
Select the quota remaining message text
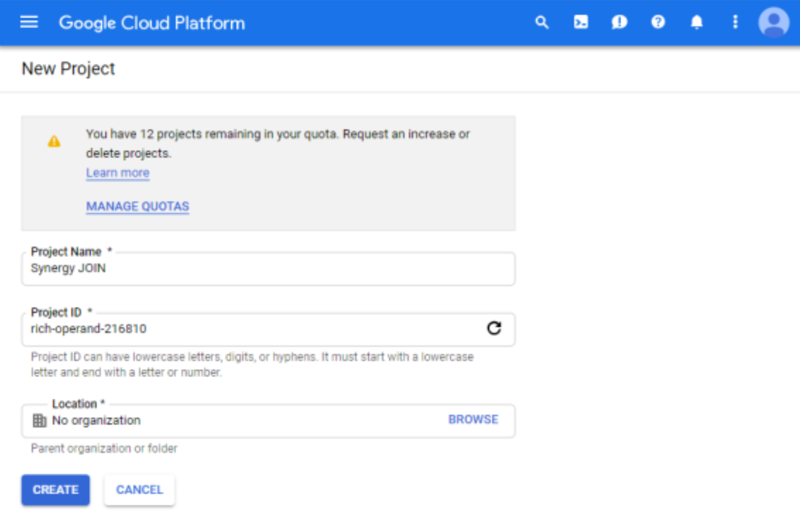coord(278,143)
